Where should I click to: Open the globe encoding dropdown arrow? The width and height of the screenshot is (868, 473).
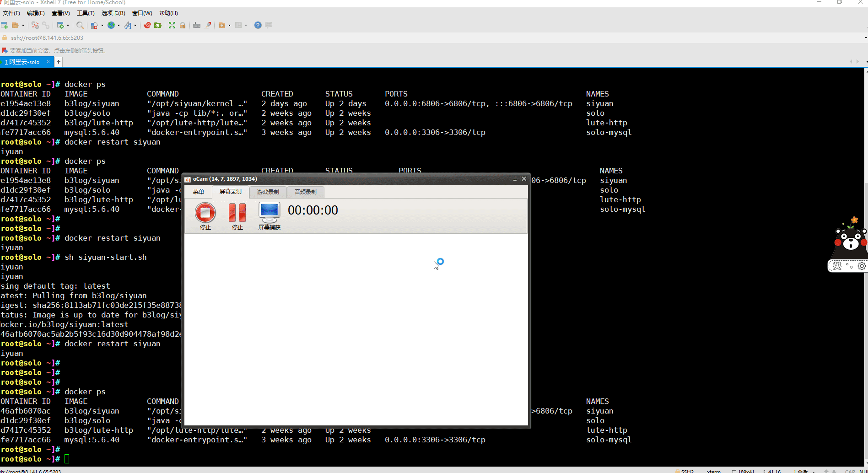point(119,26)
